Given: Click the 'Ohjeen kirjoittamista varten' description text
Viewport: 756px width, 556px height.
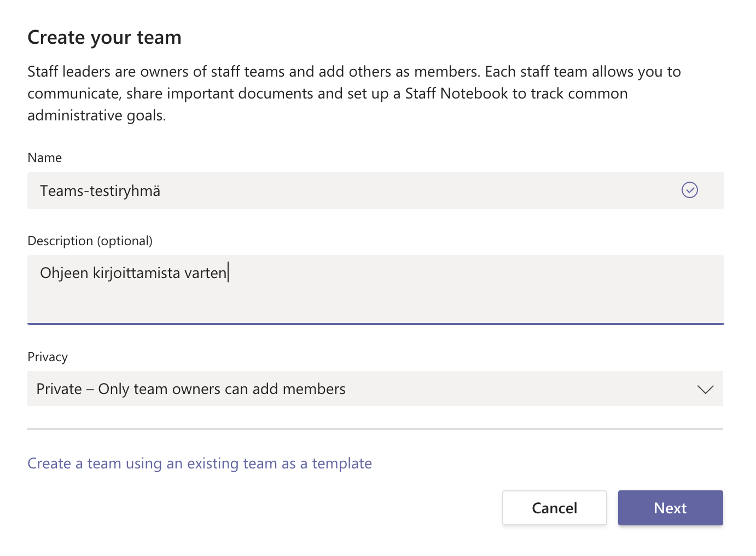Looking at the screenshot, I should pos(133,273).
